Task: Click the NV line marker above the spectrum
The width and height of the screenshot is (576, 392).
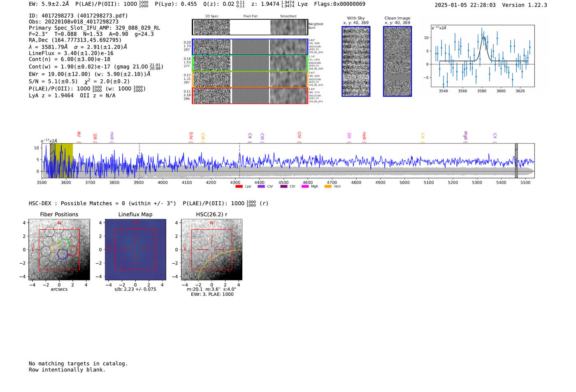Action: pyautogui.click(x=79, y=135)
